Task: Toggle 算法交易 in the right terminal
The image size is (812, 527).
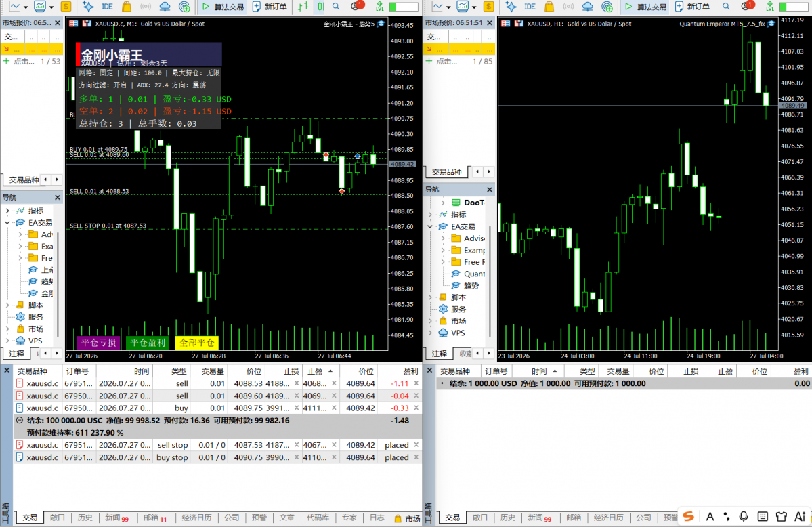Action: click(x=645, y=7)
